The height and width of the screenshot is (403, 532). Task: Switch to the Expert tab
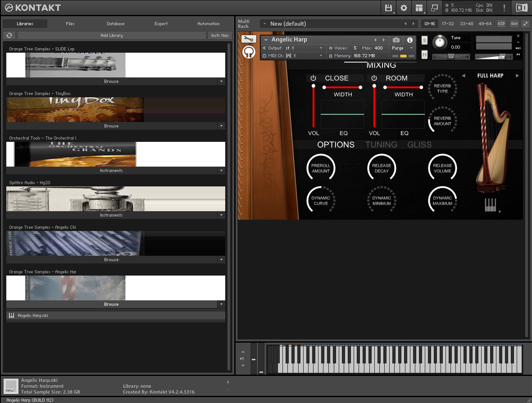click(161, 24)
